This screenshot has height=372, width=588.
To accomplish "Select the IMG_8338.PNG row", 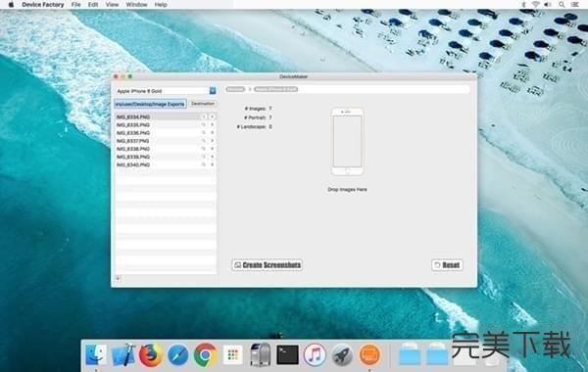I will (166, 149).
